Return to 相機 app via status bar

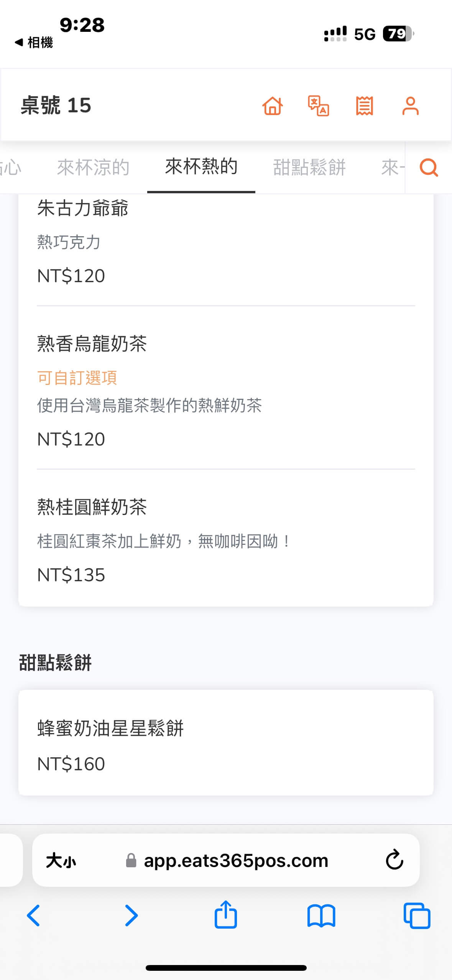pyautogui.click(x=34, y=43)
